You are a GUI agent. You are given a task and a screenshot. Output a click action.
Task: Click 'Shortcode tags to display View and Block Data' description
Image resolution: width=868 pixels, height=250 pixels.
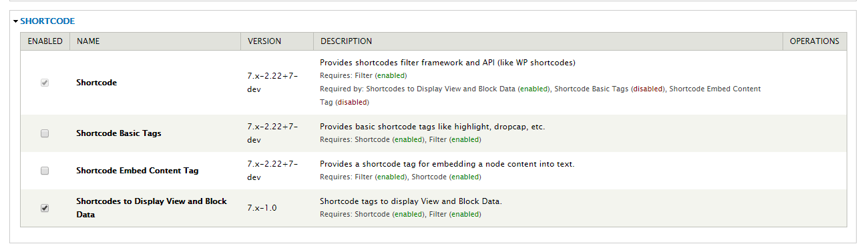tap(411, 201)
